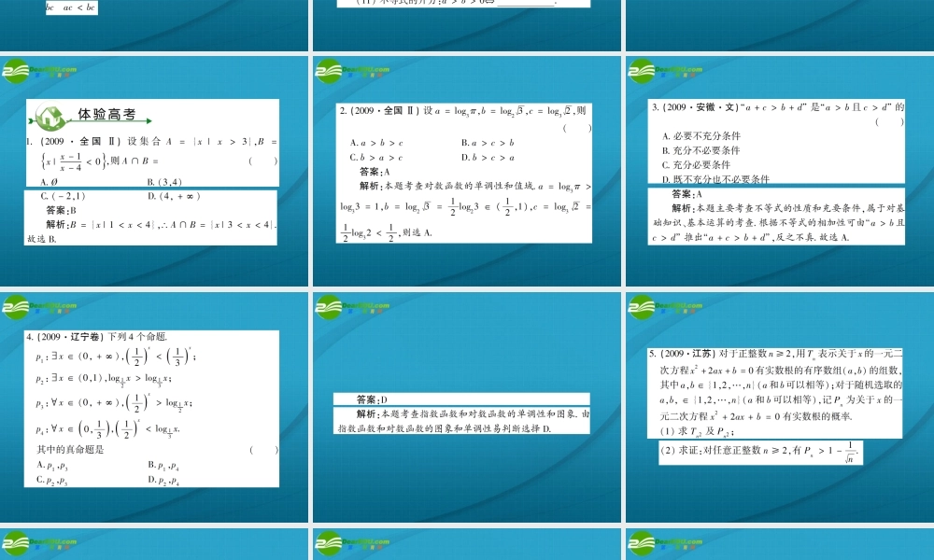Click option 'C. (-2,1)' in question 1

[64, 196]
